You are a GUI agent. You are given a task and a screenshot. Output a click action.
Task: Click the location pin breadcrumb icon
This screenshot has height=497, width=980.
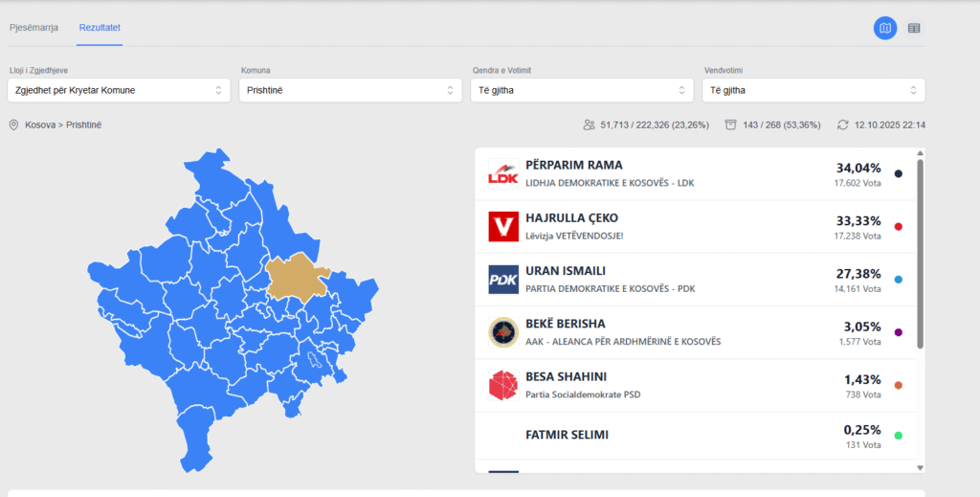[x=14, y=125]
